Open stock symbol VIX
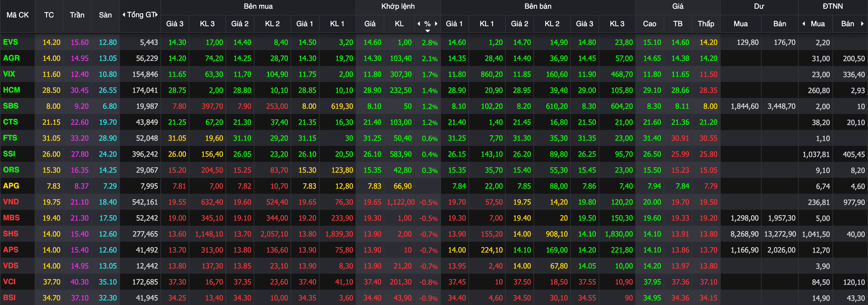This screenshot has width=868, height=305. [x=9, y=74]
